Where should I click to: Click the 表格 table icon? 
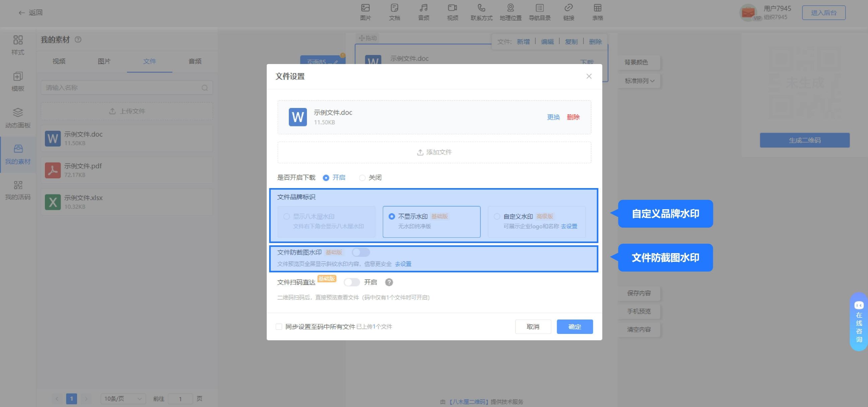598,8
